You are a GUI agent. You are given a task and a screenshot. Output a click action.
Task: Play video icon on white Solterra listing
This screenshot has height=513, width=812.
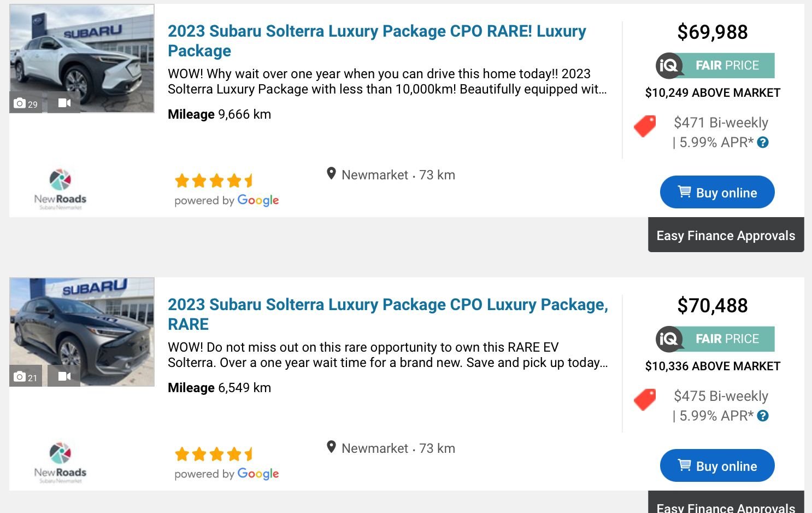pos(64,103)
